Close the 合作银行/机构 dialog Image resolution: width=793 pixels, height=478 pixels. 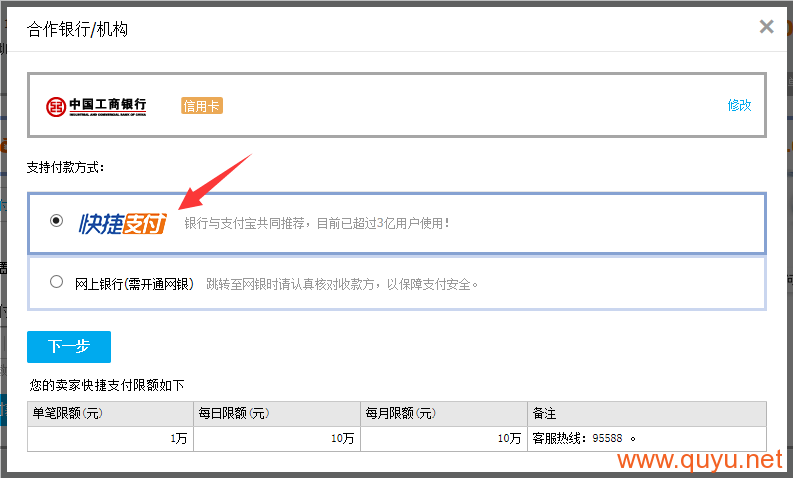[766, 26]
